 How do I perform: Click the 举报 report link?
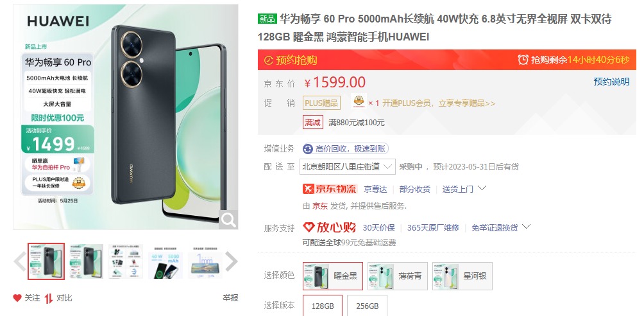[230, 298]
